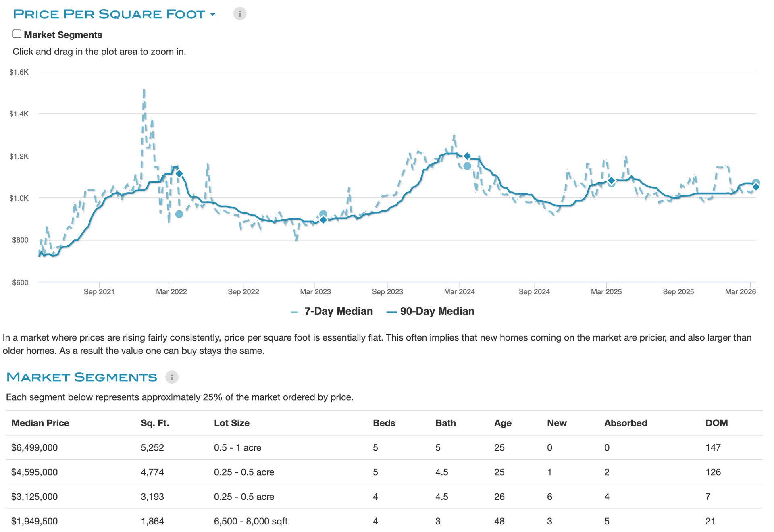The image size is (774, 532).
Task: Click info icon beside Market Segments heading
Action: [172, 377]
